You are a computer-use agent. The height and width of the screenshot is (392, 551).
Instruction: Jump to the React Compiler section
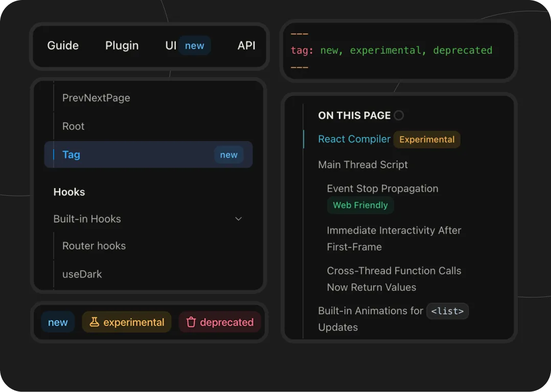354,139
